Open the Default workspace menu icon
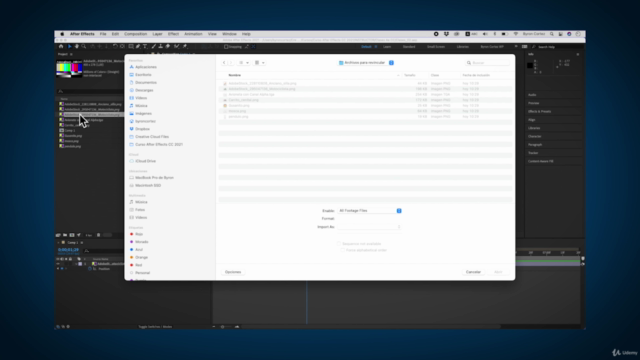 376,47
